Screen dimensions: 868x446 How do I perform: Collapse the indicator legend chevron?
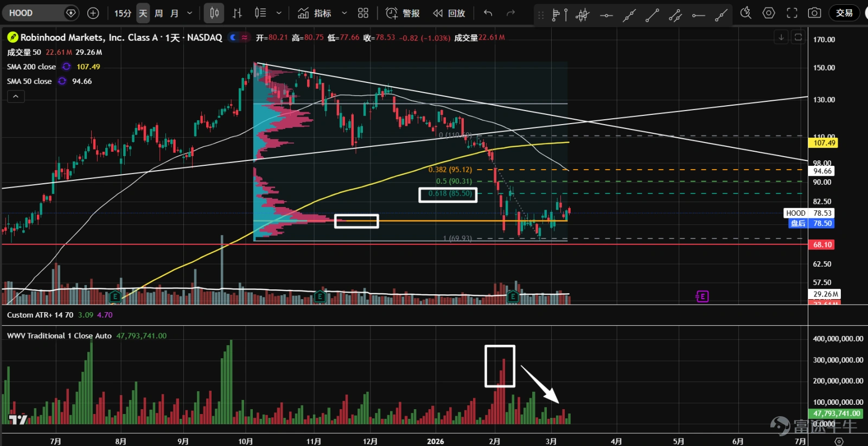point(16,96)
